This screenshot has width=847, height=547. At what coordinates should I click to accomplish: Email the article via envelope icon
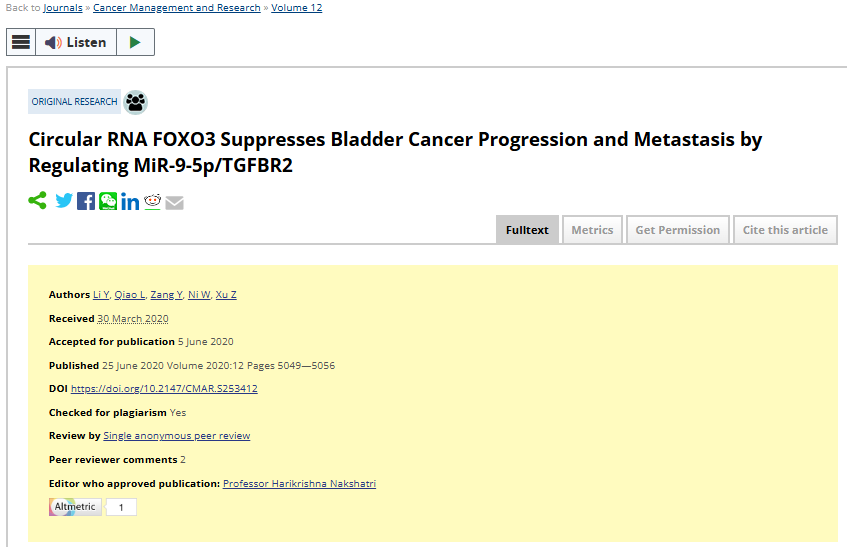click(174, 202)
